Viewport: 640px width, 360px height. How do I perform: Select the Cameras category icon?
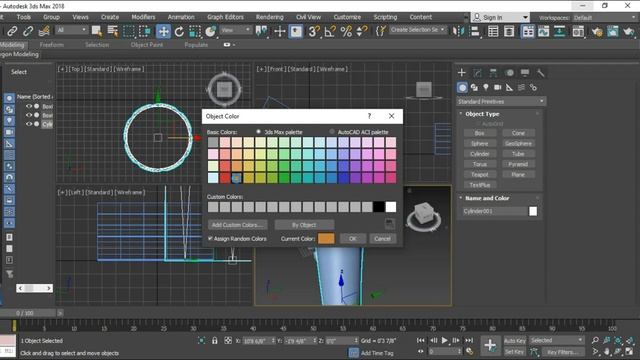[498, 87]
